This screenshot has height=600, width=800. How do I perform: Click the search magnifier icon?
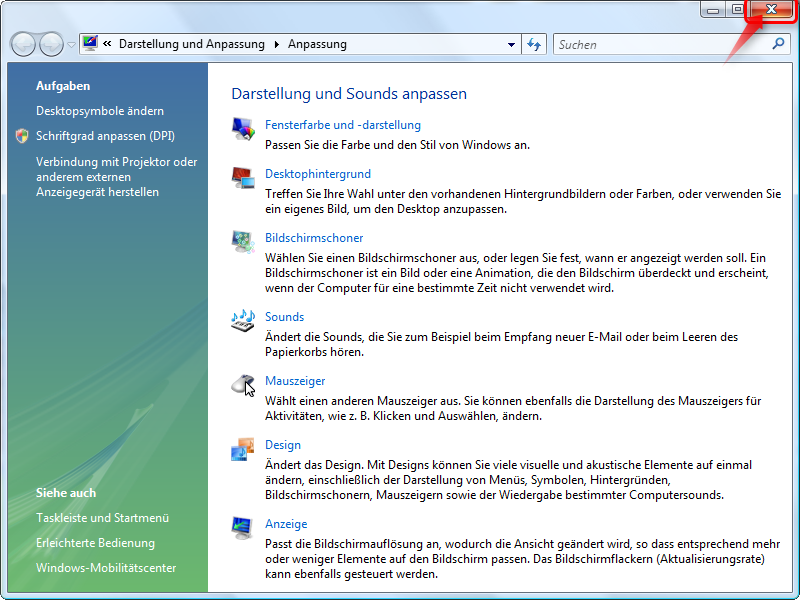[x=779, y=44]
